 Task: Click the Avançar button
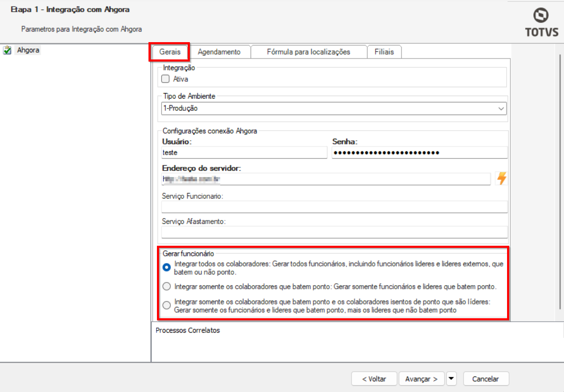[x=422, y=379]
